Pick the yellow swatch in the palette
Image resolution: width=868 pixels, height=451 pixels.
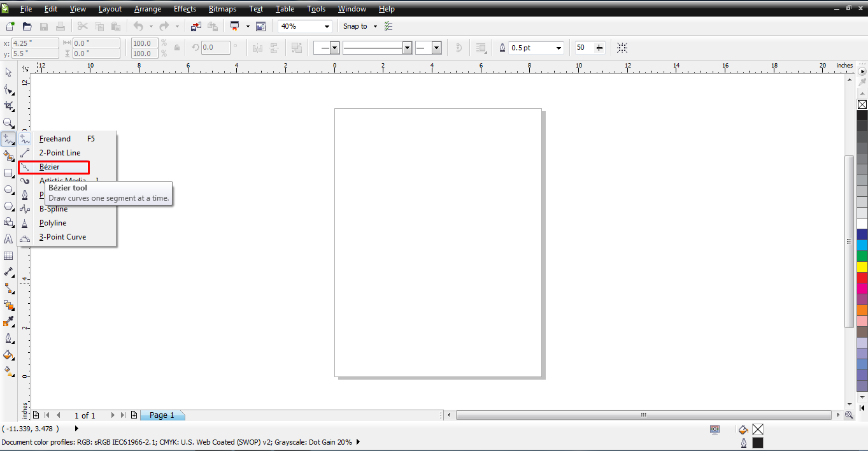pos(862,267)
